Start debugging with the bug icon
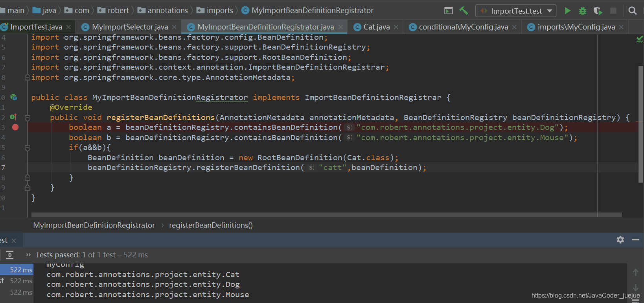 point(583,11)
